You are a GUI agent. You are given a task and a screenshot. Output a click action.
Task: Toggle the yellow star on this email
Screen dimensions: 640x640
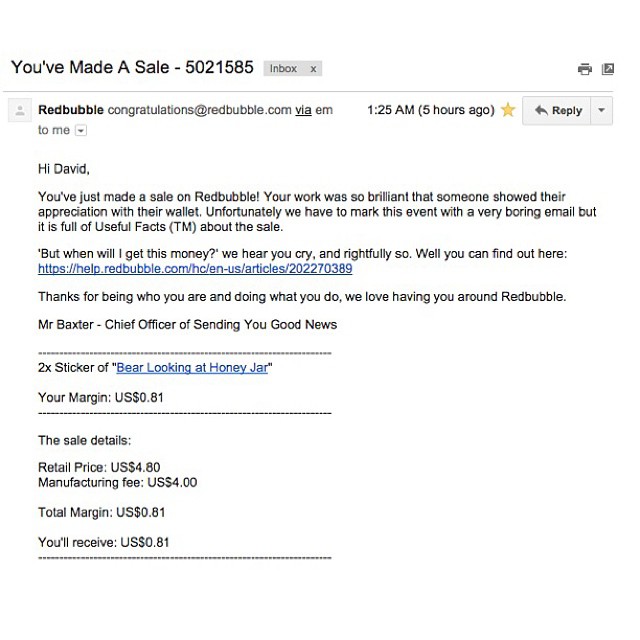508,110
